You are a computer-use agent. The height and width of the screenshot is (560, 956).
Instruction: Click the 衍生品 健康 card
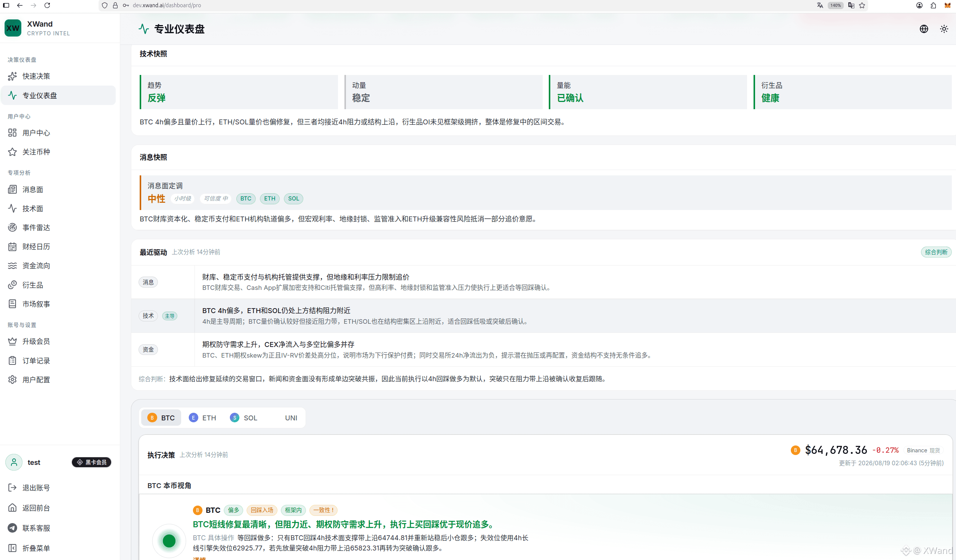852,92
